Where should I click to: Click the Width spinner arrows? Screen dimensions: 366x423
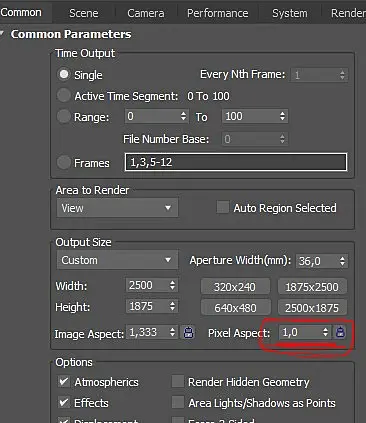[172, 285]
